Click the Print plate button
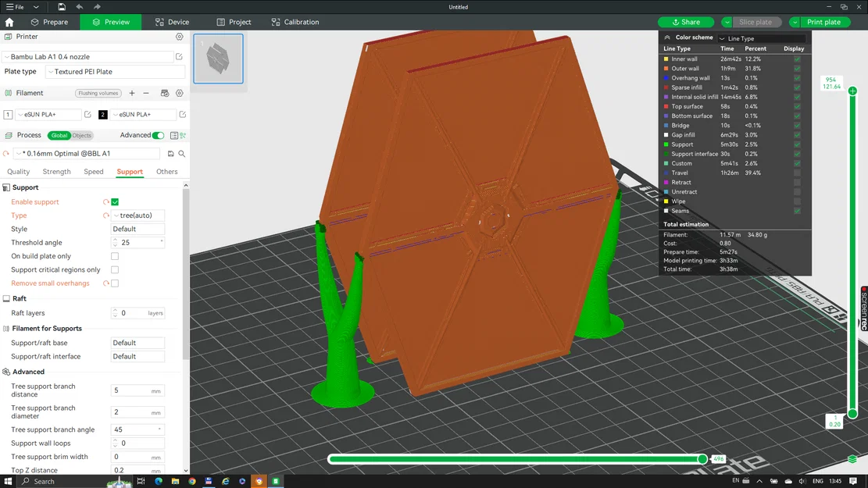 tap(823, 22)
